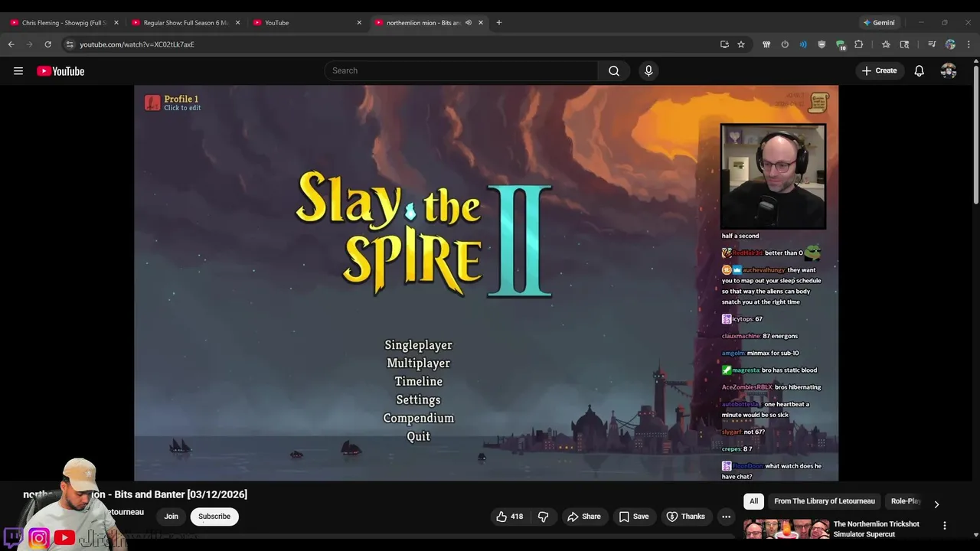Viewport: 980px width, 551px height.
Task: Click the Join membership button
Action: 171,517
